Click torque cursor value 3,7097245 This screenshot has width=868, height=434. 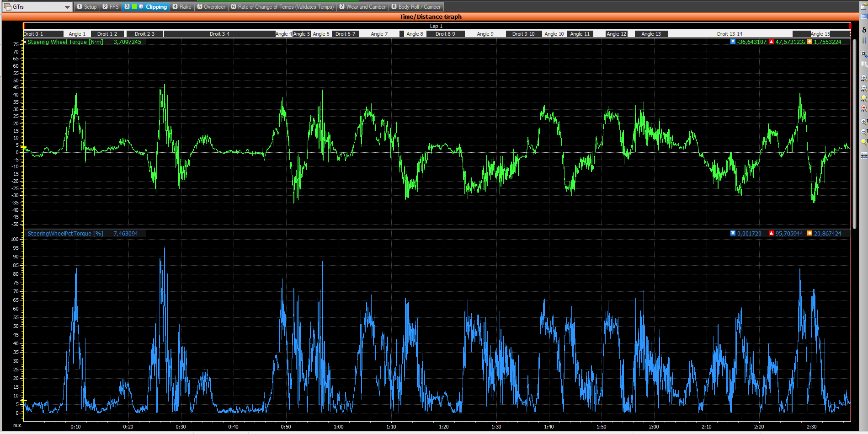pos(128,42)
